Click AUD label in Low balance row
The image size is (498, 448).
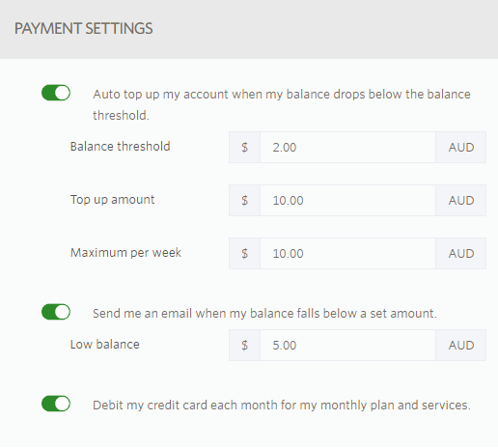click(461, 345)
